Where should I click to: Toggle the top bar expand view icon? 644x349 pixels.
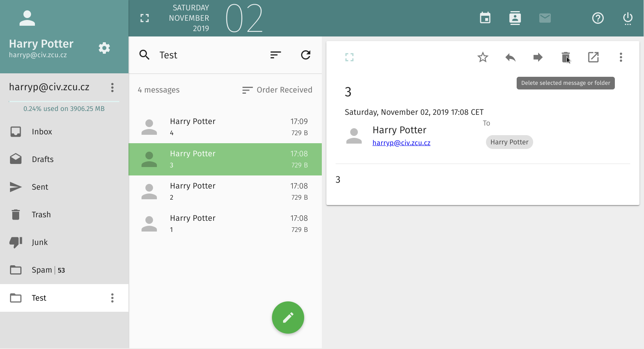click(145, 18)
